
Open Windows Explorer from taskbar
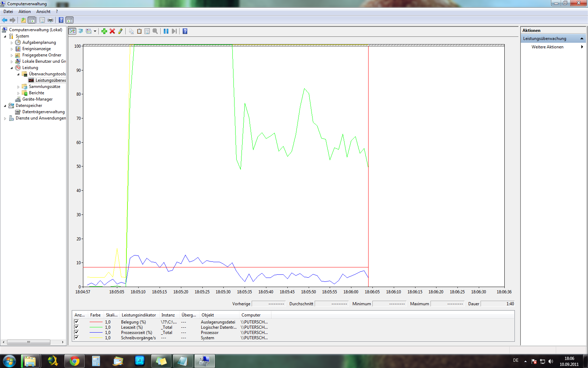tap(30, 361)
